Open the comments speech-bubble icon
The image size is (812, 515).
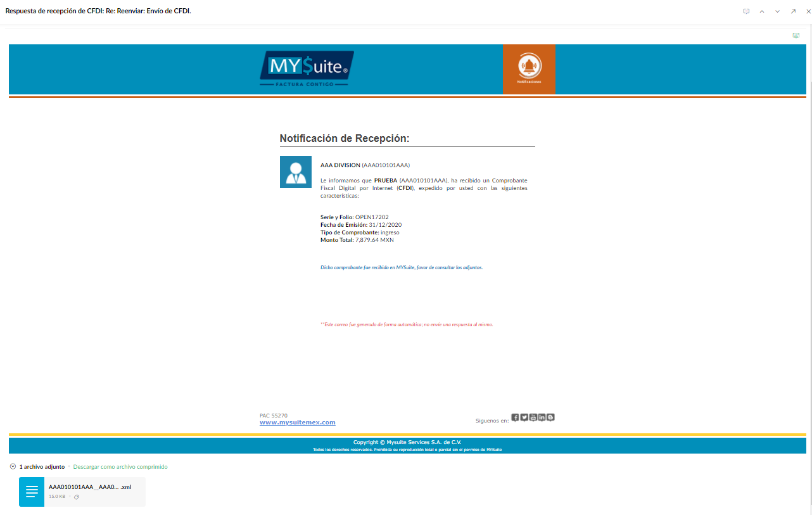point(746,11)
